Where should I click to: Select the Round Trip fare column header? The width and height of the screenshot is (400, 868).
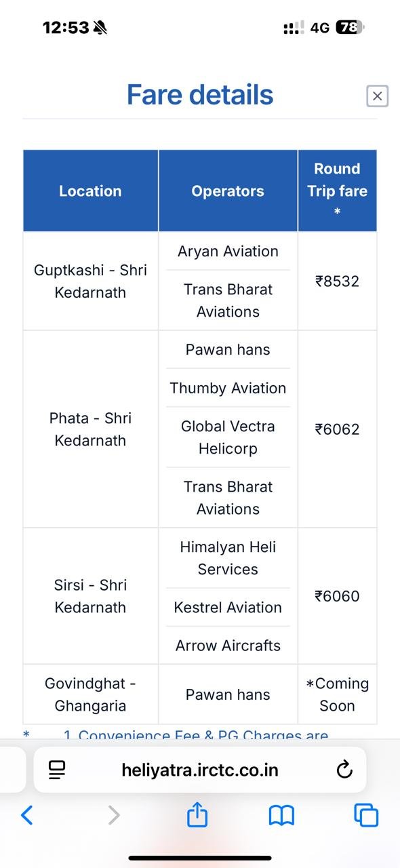point(337,191)
